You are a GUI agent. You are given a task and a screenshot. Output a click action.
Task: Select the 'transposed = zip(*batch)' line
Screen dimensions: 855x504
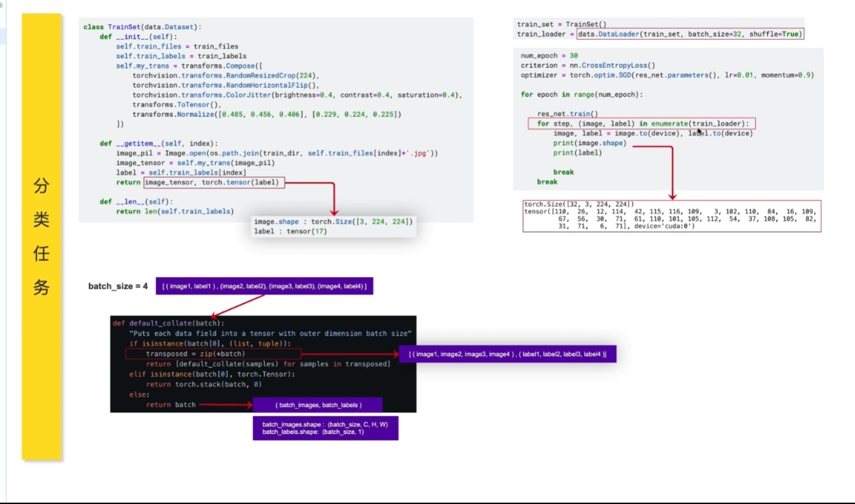[195, 354]
